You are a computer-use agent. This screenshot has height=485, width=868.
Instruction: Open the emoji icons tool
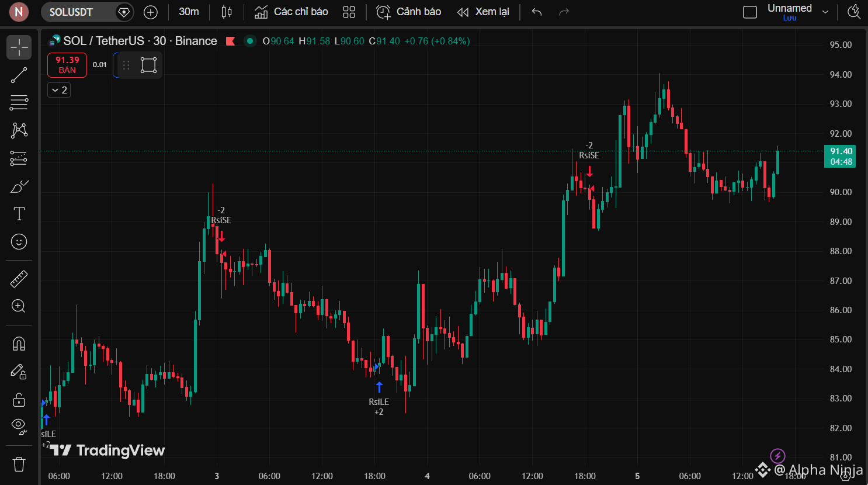[19, 242]
